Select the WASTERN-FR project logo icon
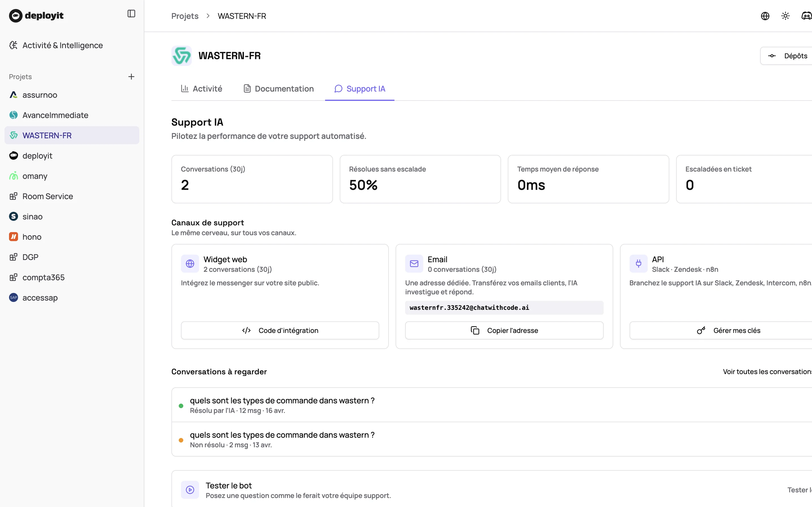The image size is (812, 507). [x=182, y=56]
